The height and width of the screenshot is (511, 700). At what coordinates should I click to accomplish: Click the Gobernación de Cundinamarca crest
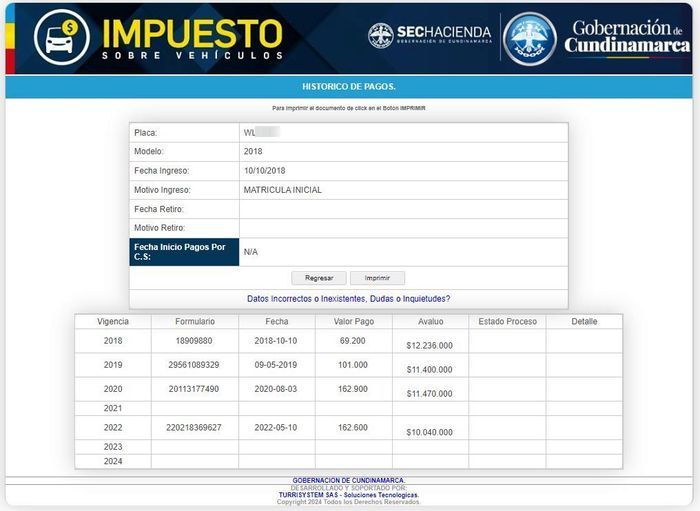[530, 38]
